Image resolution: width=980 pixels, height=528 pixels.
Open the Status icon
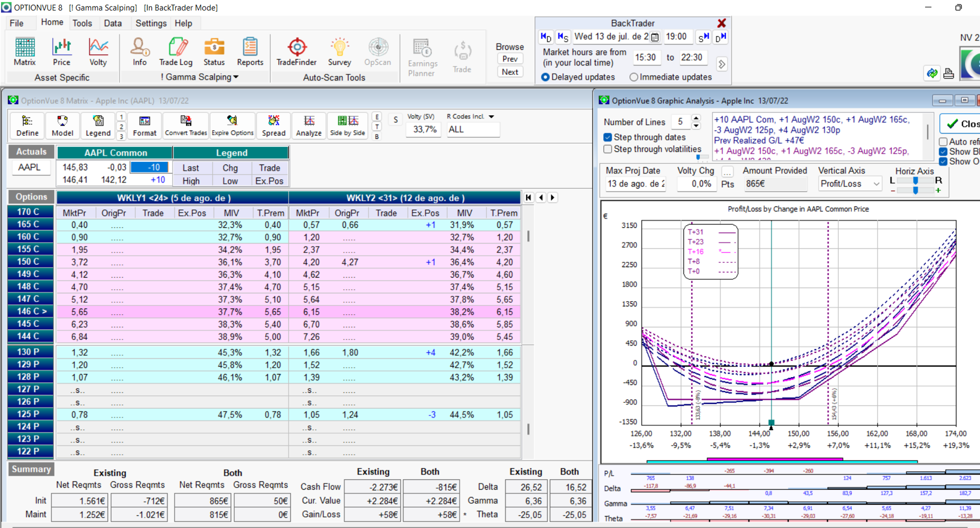click(214, 52)
